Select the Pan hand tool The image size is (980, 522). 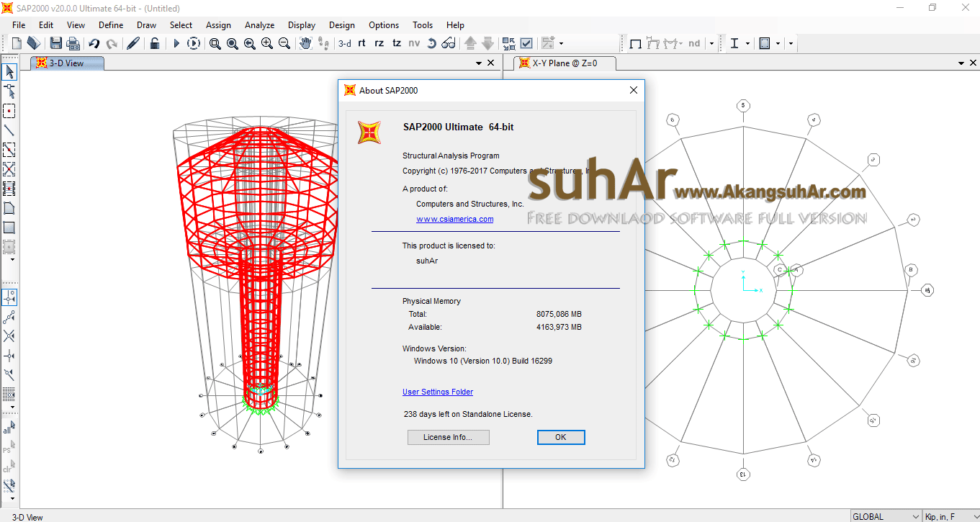tap(305, 43)
